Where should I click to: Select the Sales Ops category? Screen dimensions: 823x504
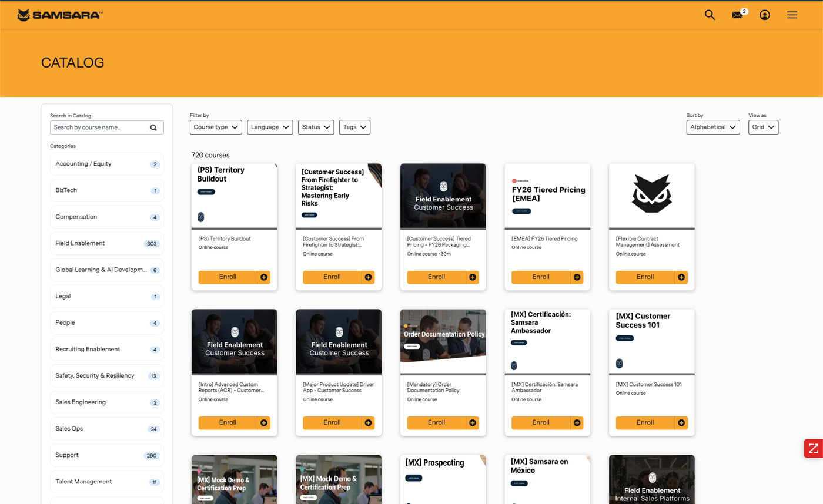tap(107, 429)
